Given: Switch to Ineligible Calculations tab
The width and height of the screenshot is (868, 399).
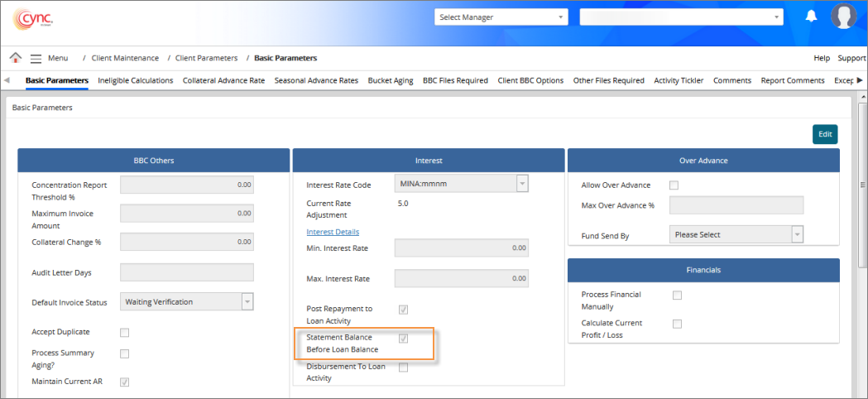Looking at the screenshot, I should click(x=135, y=80).
